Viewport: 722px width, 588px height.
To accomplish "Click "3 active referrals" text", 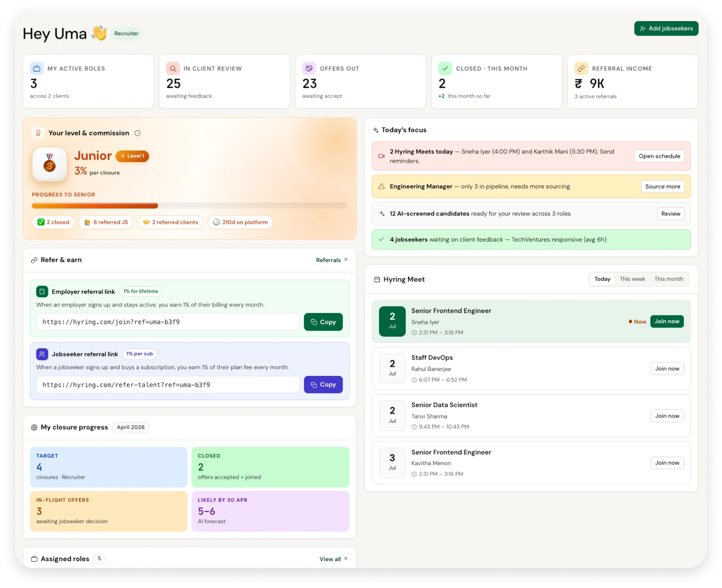I will pyautogui.click(x=595, y=97).
